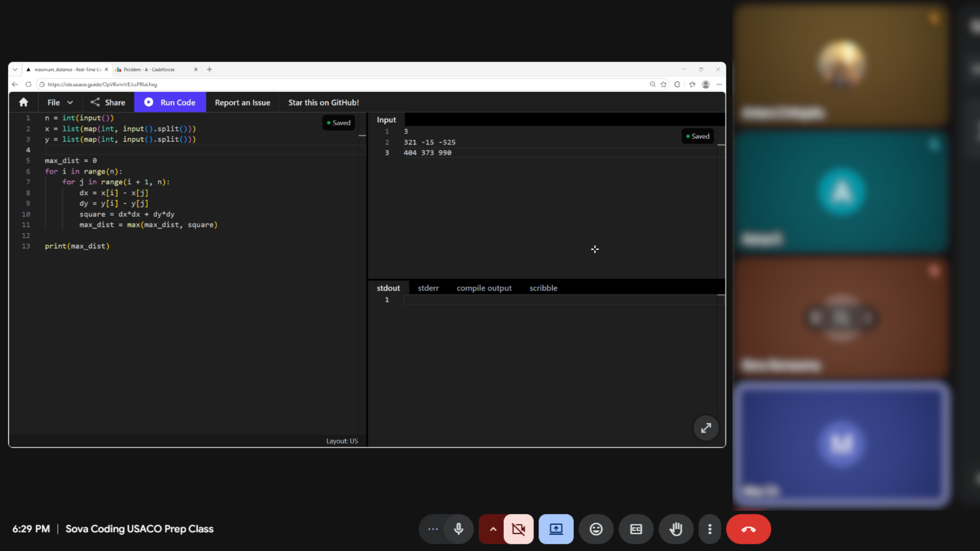Switch to the stderr tab
Image resolution: width=980 pixels, height=551 pixels.
coord(428,288)
